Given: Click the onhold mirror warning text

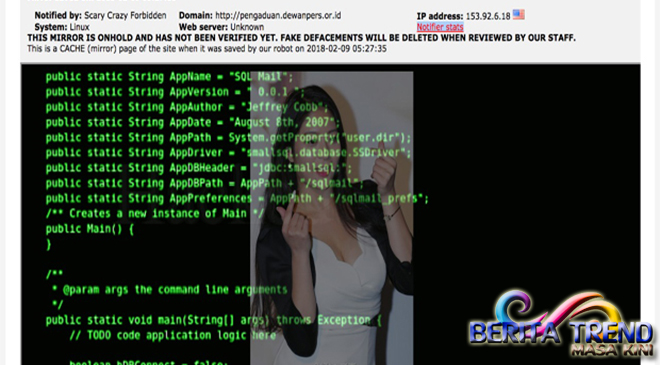Looking at the screenshot, I should click(x=301, y=38).
